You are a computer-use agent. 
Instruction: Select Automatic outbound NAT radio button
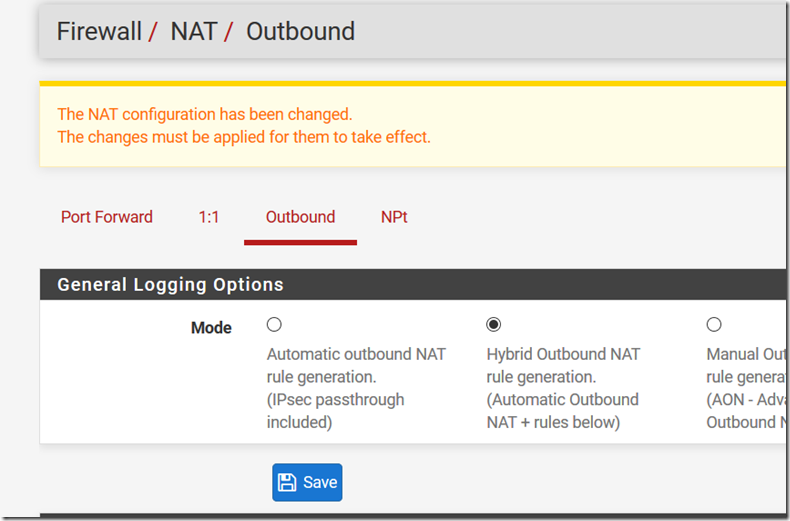tap(274, 324)
